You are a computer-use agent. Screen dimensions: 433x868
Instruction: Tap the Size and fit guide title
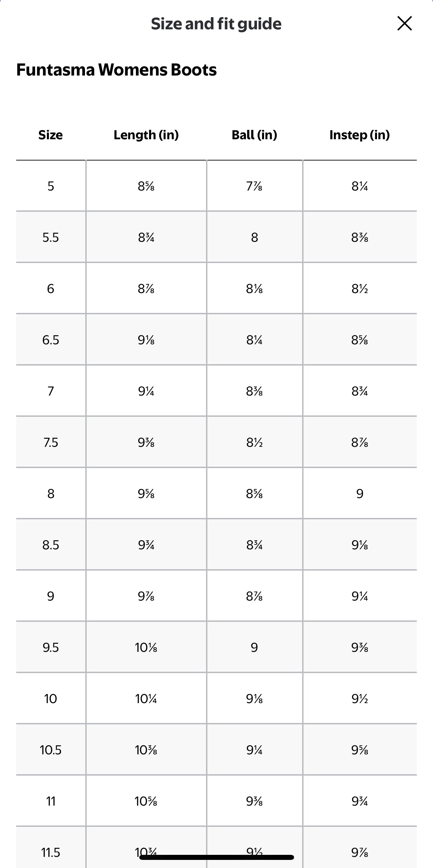click(216, 24)
